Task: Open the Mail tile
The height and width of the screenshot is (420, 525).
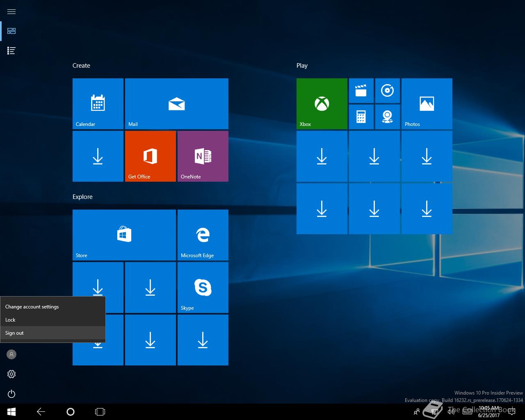Action: [177, 104]
